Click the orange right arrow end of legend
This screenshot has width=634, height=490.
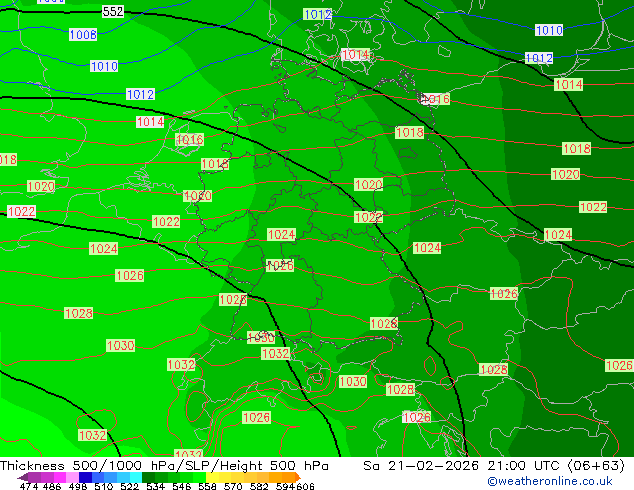tap(296, 477)
